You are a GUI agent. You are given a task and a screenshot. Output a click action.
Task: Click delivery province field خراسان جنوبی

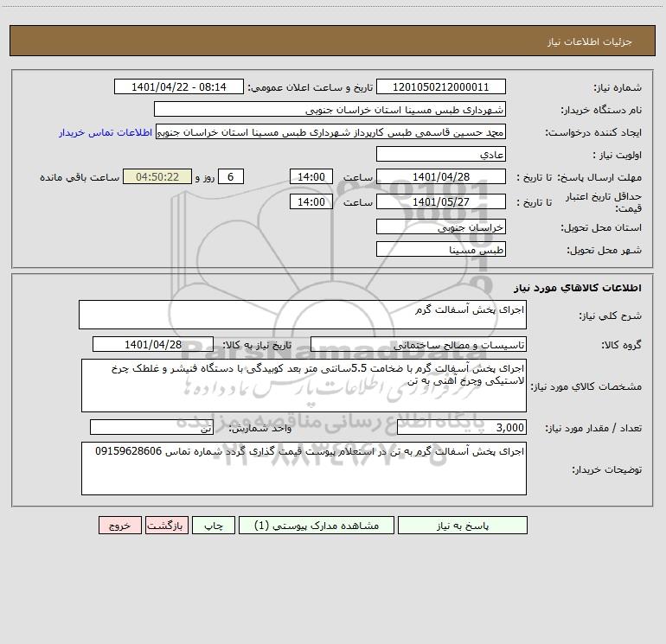pos(441,226)
